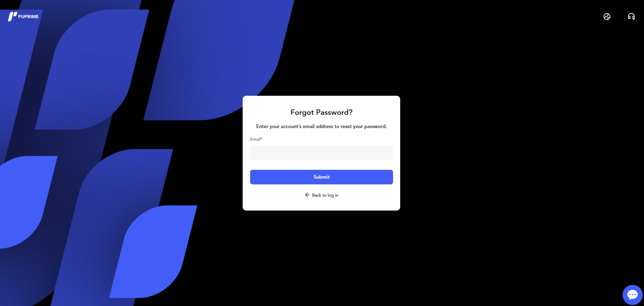This screenshot has width=644, height=306.
Task: Place cursor in empty email address box
Action: pos(321,152)
